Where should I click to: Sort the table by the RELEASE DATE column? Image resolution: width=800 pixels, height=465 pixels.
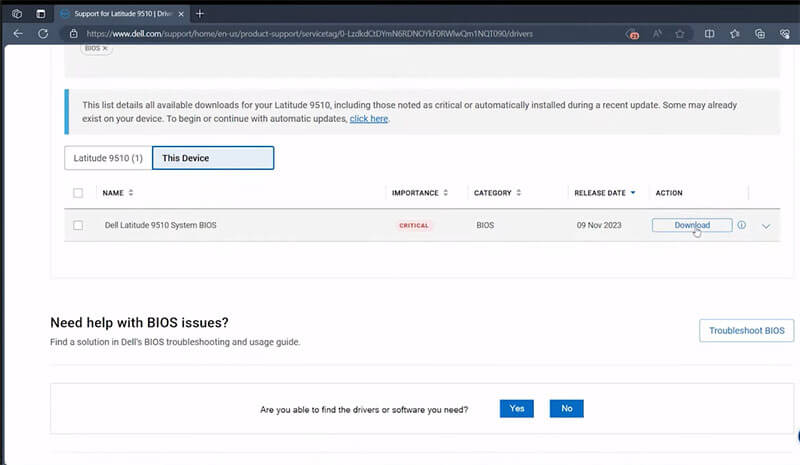pos(605,193)
